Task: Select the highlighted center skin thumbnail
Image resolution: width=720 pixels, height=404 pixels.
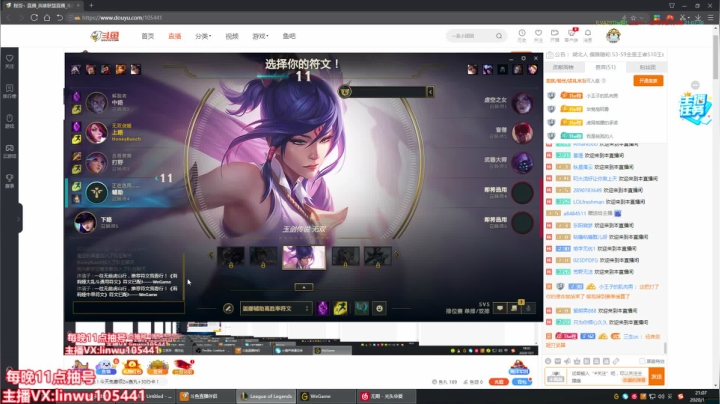Action: (304, 257)
